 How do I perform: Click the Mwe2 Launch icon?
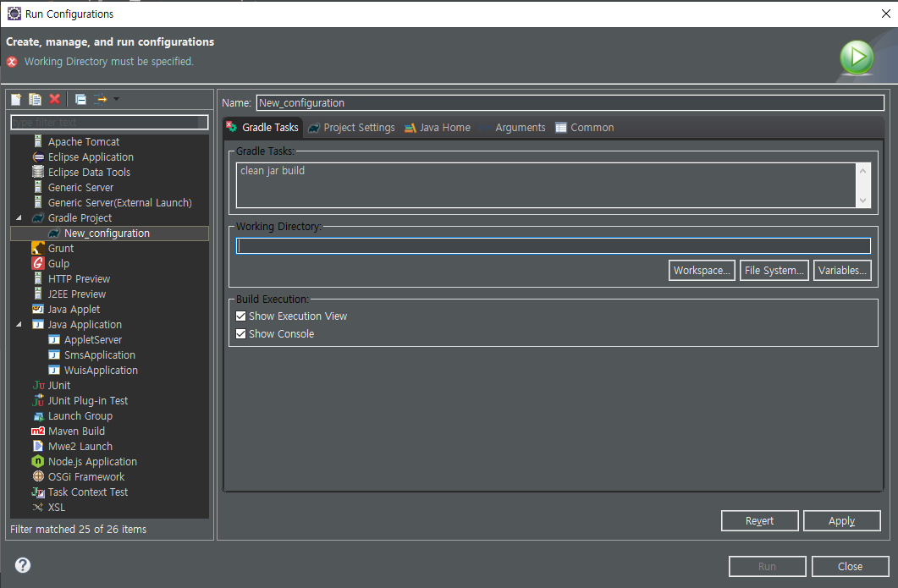coord(38,446)
